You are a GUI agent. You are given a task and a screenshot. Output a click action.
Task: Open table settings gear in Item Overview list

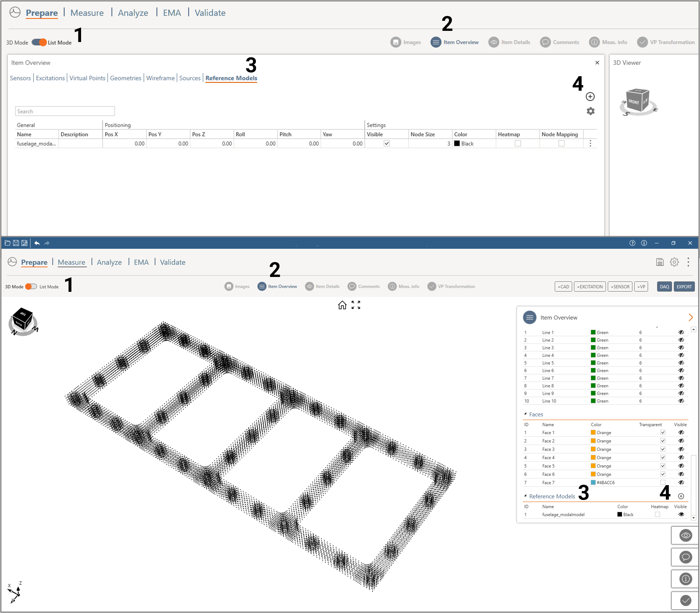[590, 111]
